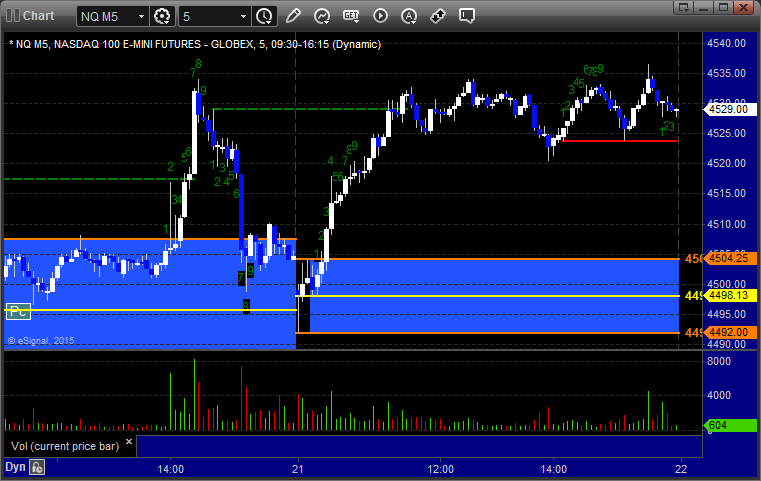Viewport: 761px width, 481px height.
Task: Click the 4540.00 price axis label
Action: click(727, 43)
